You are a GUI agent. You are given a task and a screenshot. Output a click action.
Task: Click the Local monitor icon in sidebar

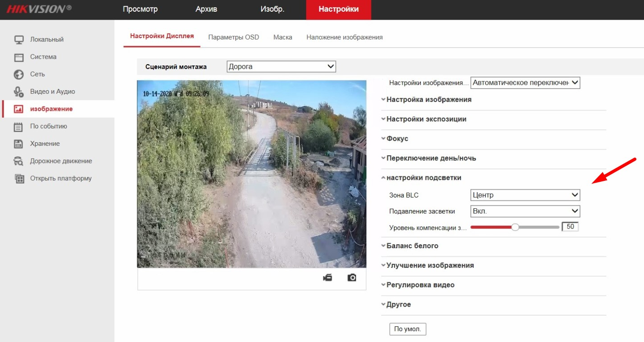19,40
